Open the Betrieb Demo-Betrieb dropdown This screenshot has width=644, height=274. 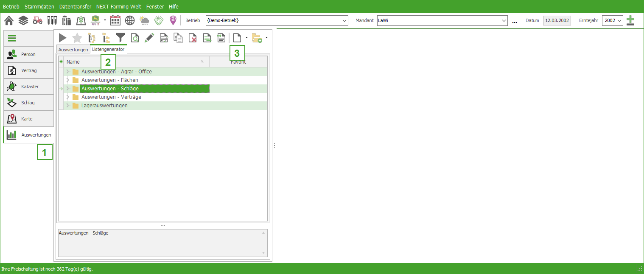277,20
